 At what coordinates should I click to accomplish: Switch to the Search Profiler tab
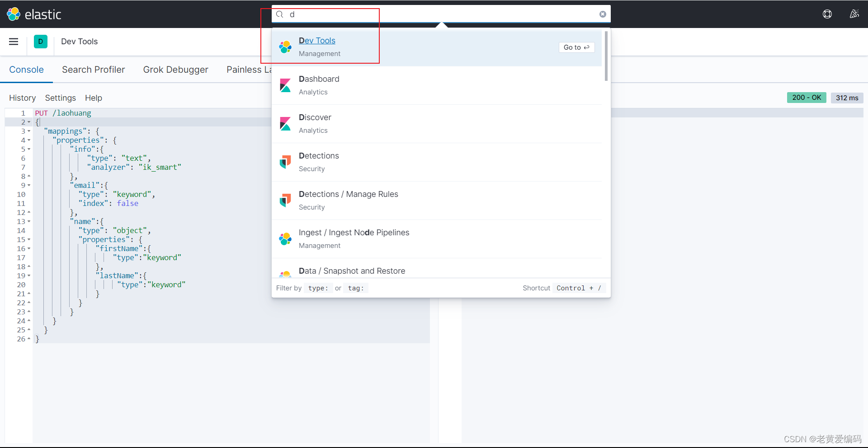[93, 70]
